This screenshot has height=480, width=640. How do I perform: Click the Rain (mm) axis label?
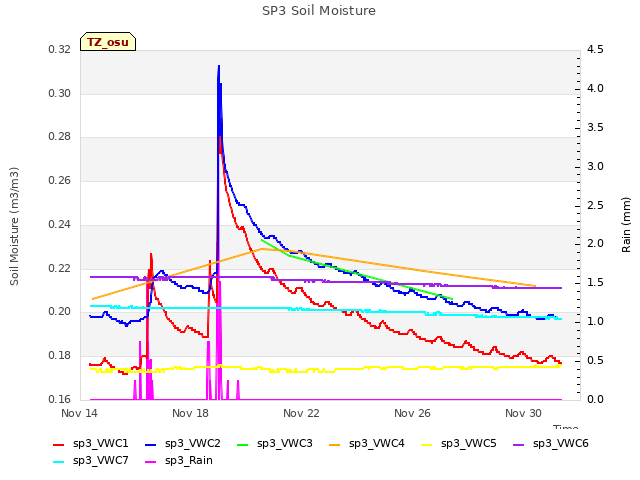(626, 225)
